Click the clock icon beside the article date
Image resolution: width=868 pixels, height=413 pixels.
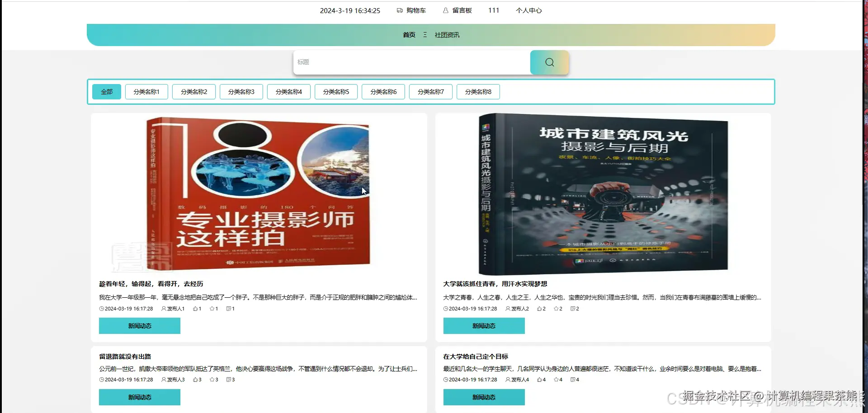101,309
